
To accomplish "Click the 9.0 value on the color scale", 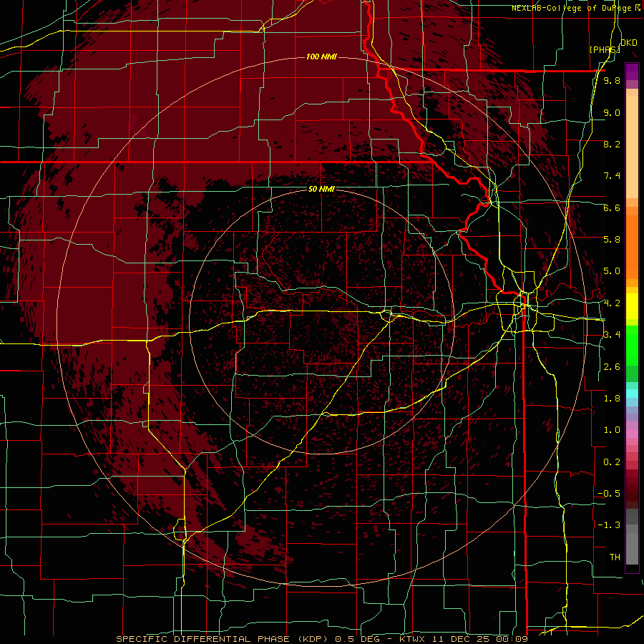I will point(612,112).
